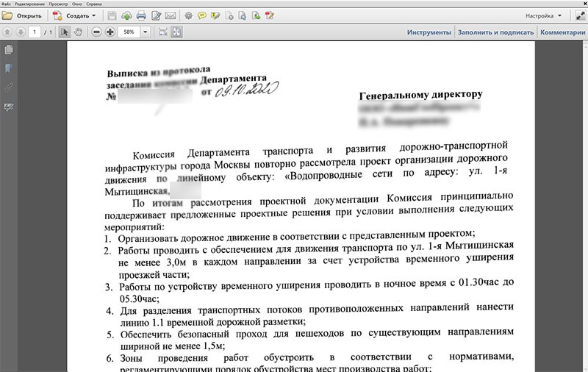
Task: Activate the text selection cursor tool
Action: (x=65, y=32)
